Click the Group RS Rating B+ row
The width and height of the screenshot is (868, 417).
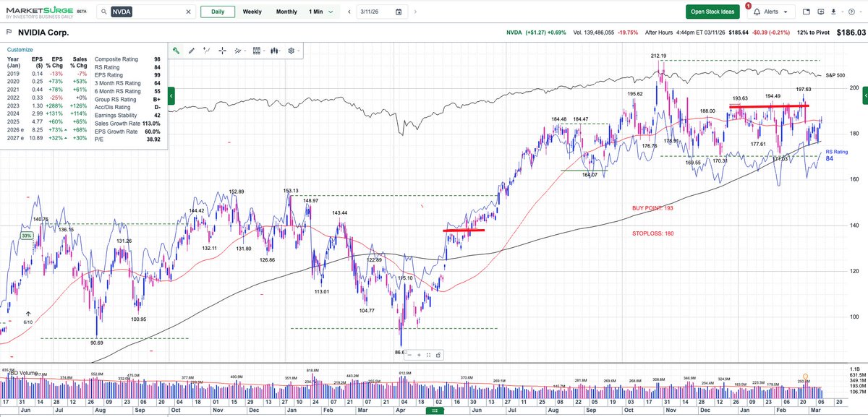tap(128, 100)
